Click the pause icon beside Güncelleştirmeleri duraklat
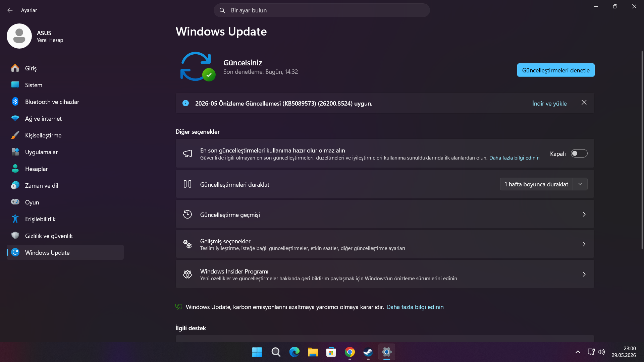 pyautogui.click(x=187, y=184)
